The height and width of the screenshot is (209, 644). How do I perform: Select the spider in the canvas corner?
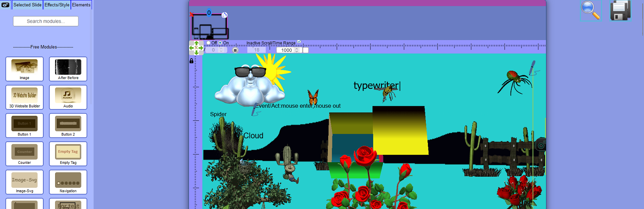coord(514,82)
